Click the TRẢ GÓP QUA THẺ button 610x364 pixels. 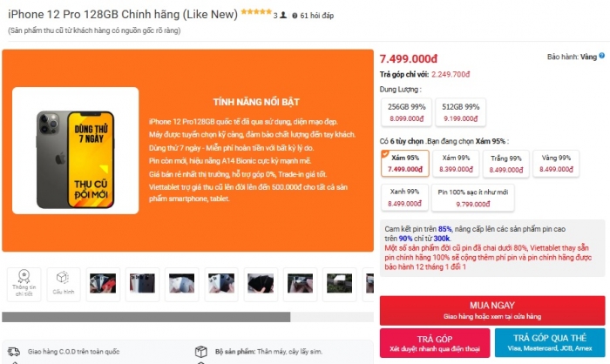coord(550,342)
